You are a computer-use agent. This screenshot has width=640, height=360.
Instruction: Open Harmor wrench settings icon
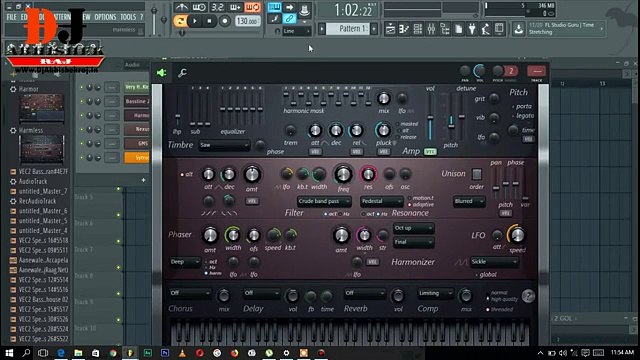pyautogui.click(x=182, y=73)
